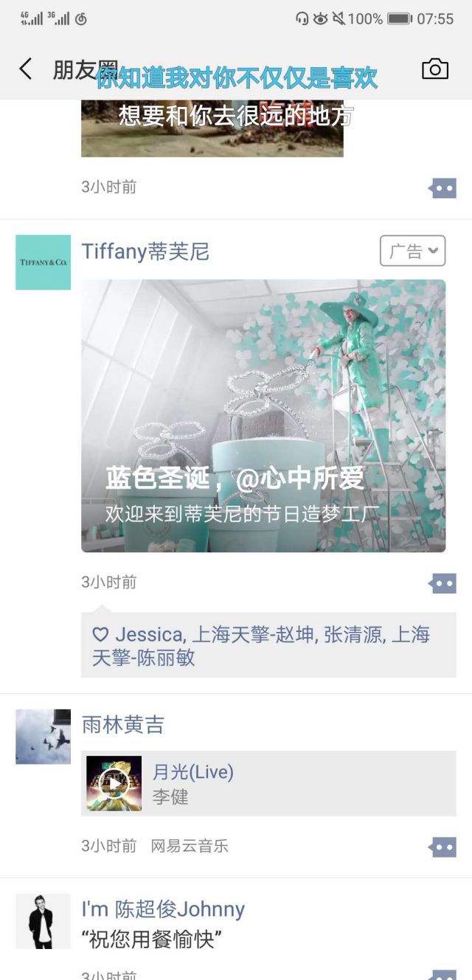Open 雨林黄吉 name link

tap(122, 725)
